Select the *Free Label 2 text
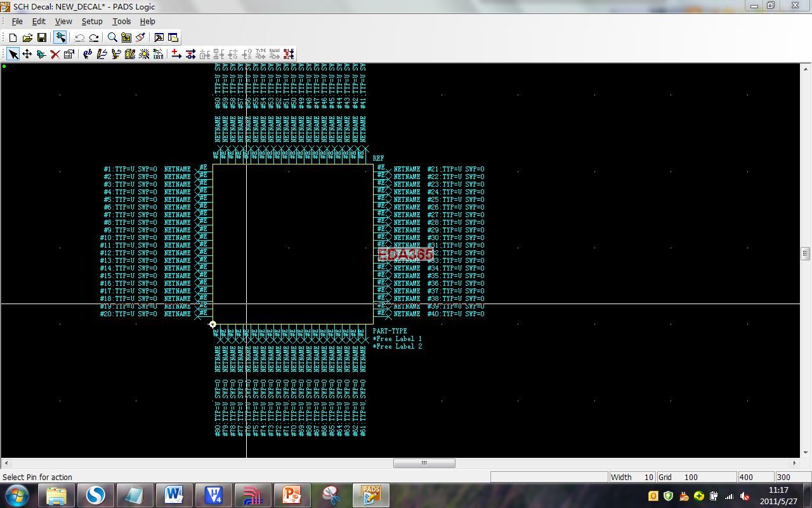This screenshot has width=812, height=508. (397, 346)
